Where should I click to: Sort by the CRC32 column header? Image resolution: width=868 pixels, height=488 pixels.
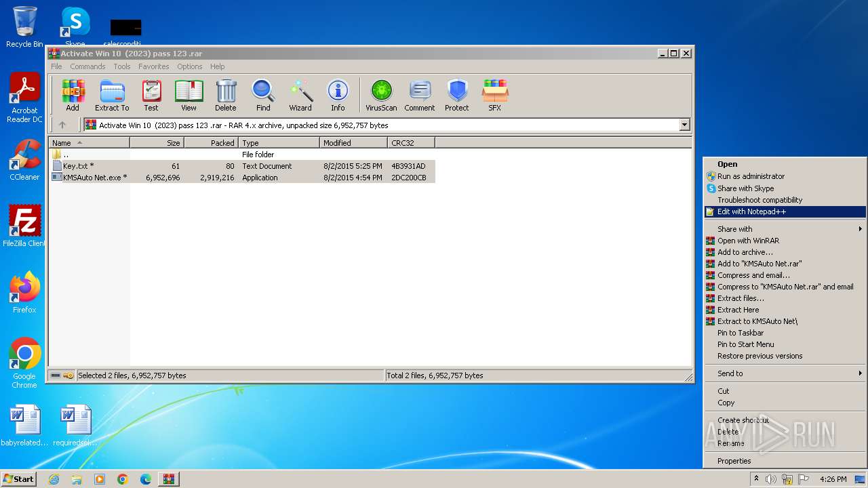click(411, 143)
